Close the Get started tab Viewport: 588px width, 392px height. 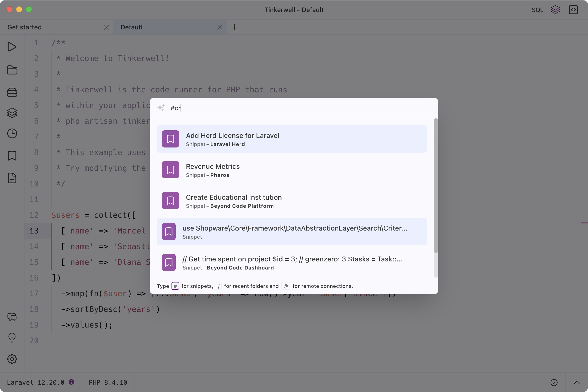pos(107,27)
